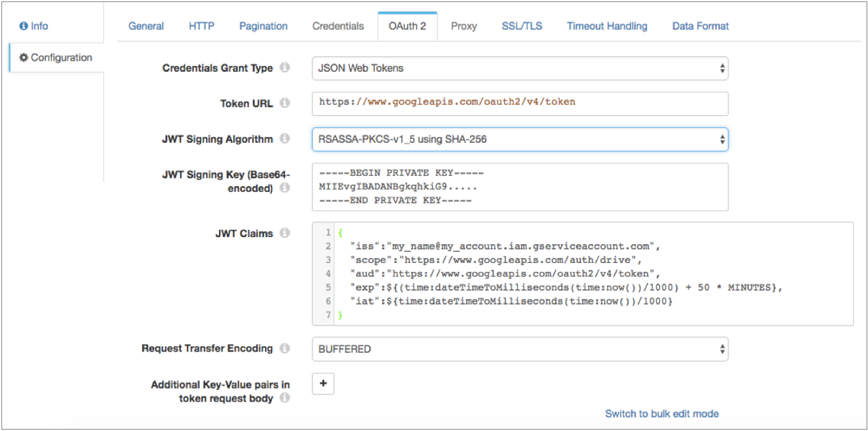Viewport: 868px width, 431px height.
Task: Open Credentials Grant Type dropdown
Action: [x=520, y=68]
